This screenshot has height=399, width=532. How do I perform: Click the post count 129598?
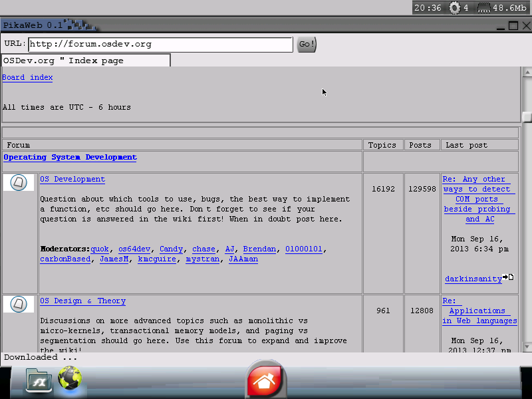pyautogui.click(x=422, y=189)
